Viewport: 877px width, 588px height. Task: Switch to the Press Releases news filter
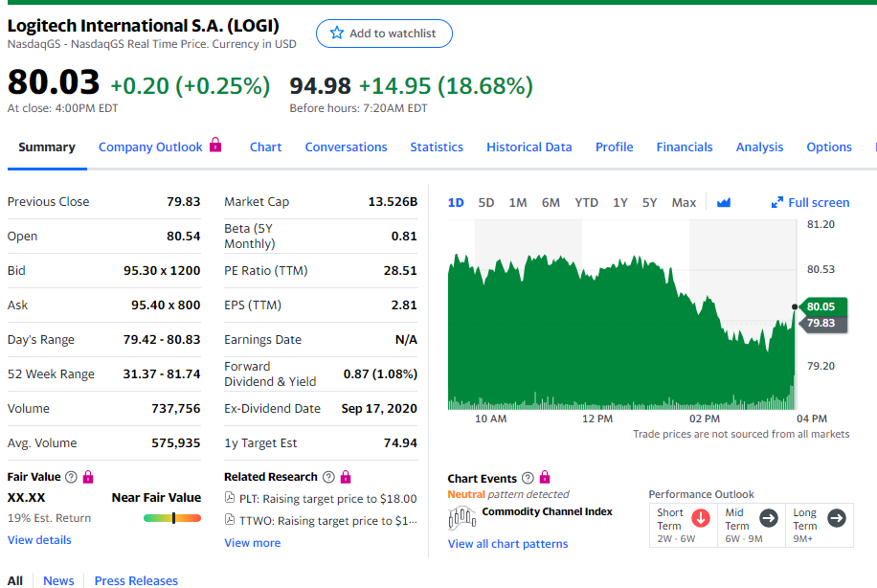(x=136, y=580)
